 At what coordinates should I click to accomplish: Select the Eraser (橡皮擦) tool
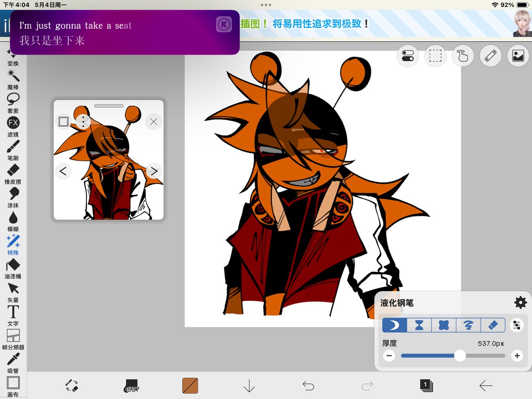[x=13, y=173]
